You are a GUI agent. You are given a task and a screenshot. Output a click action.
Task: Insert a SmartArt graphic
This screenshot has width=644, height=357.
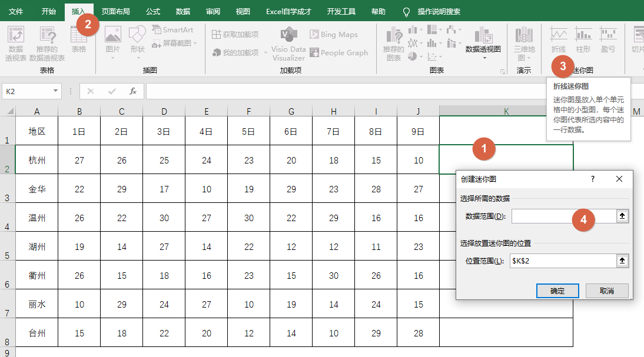coord(172,30)
